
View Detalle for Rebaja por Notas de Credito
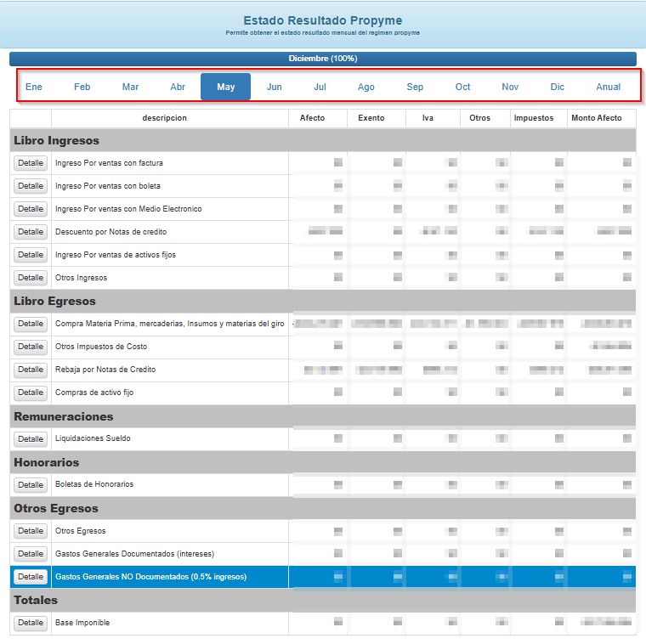(31, 370)
